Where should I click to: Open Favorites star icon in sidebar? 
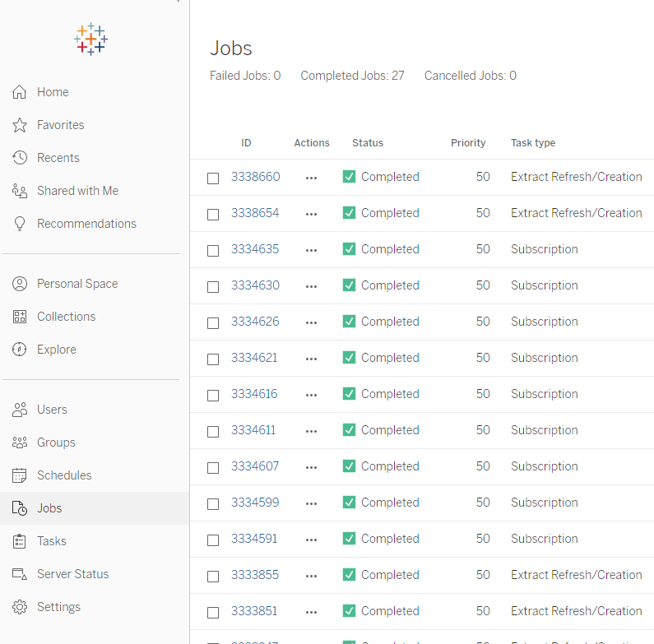(x=20, y=125)
